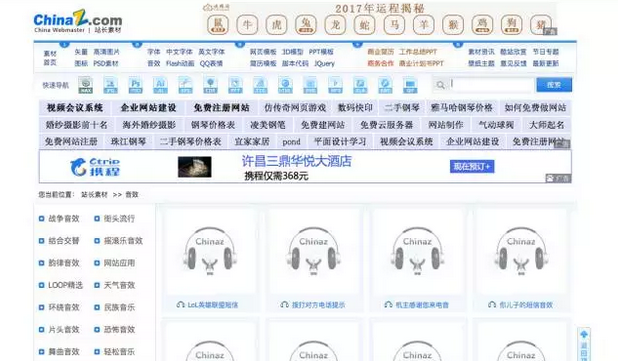The height and width of the screenshot is (361, 618).
Task: Click the pond ad link
Action: 291,142
